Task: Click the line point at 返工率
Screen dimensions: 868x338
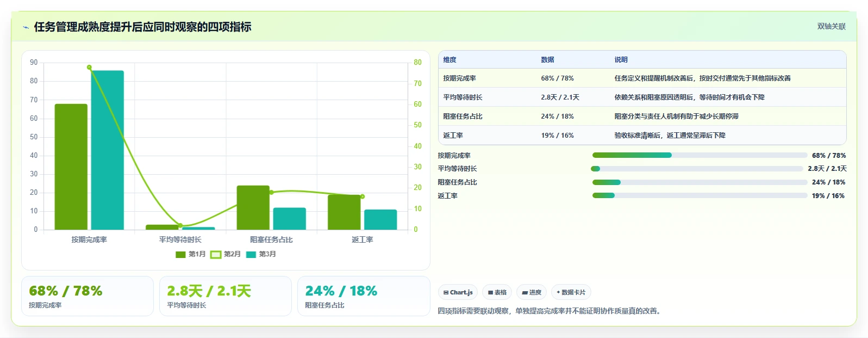Action: click(x=363, y=196)
